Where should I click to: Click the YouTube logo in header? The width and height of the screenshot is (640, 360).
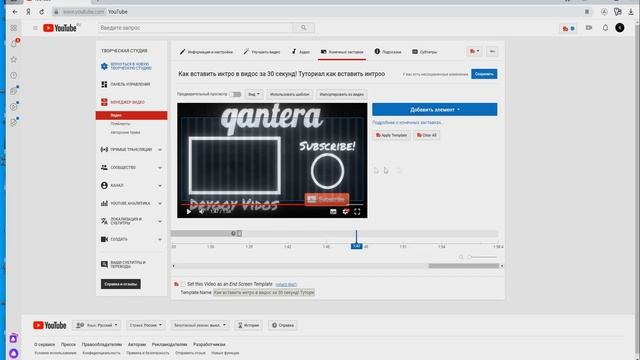pos(60,28)
